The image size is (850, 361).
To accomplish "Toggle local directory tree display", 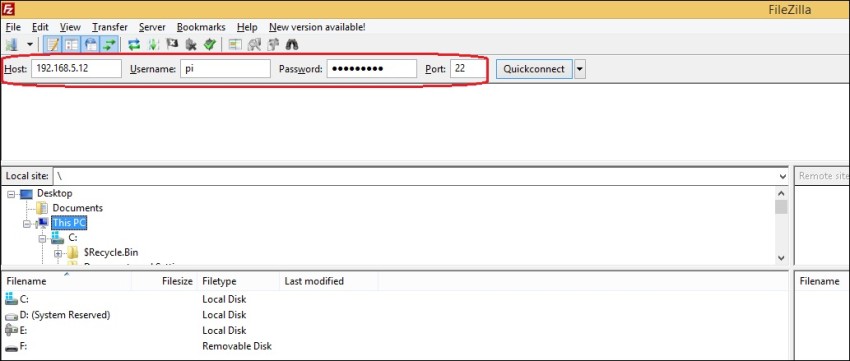I will [x=72, y=44].
